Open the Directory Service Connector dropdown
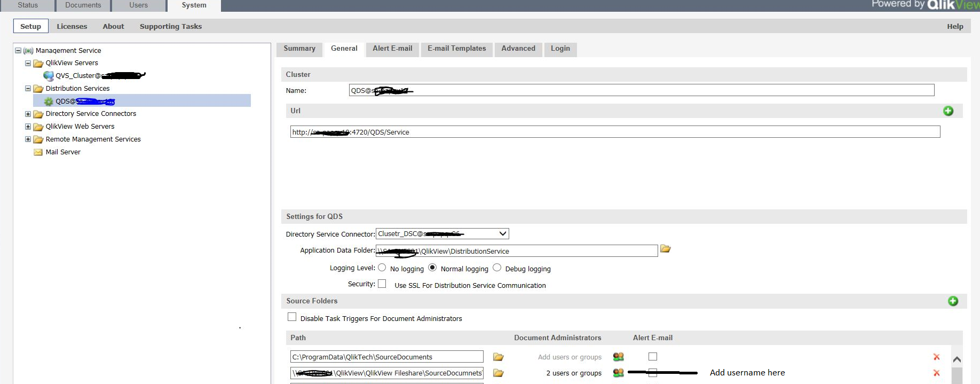Image resolution: width=980 pixels, height=384 pixels. (x=442, y=234)
